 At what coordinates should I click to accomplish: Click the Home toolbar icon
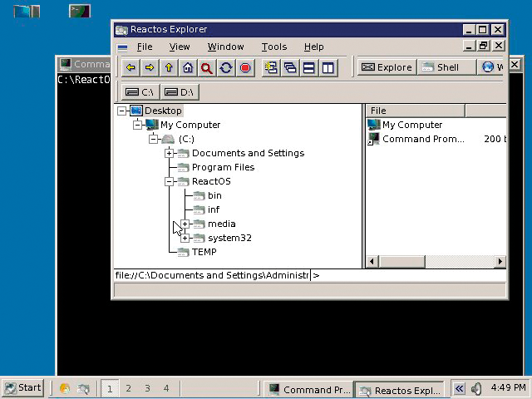pos(188,68)
